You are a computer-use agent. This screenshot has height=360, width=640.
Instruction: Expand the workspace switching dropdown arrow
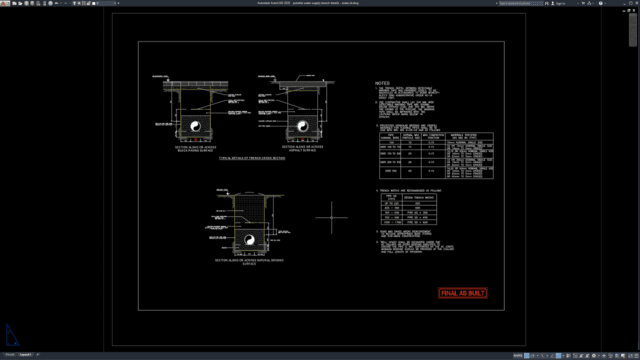pos(599,356)
